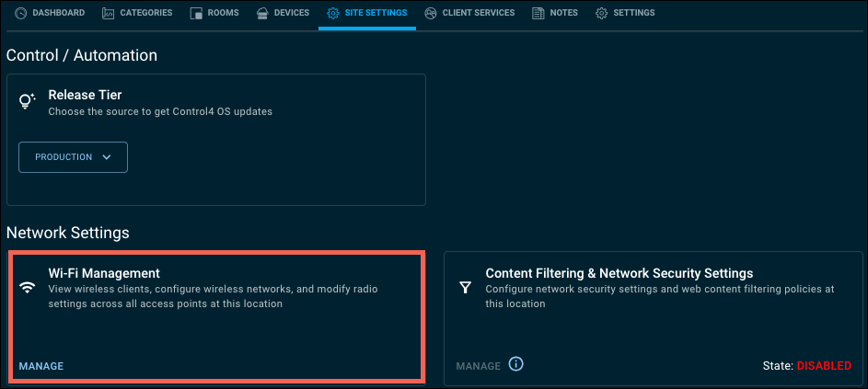
Task: Open the Production release tier dropdown
Action: click(x=73, y=157)
